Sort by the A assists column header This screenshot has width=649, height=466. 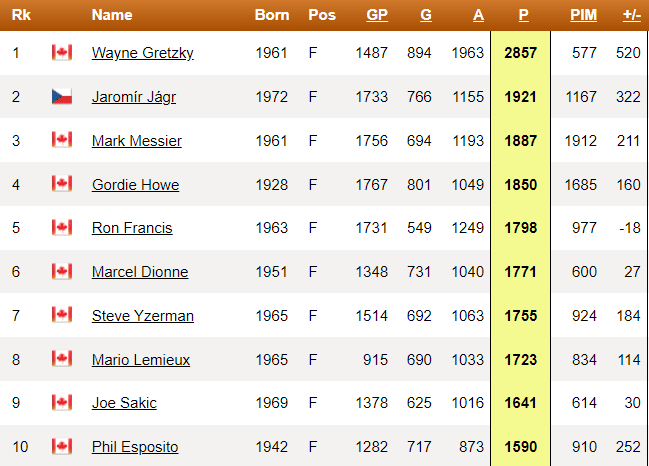pyautogui.click(x=478, y=15)
